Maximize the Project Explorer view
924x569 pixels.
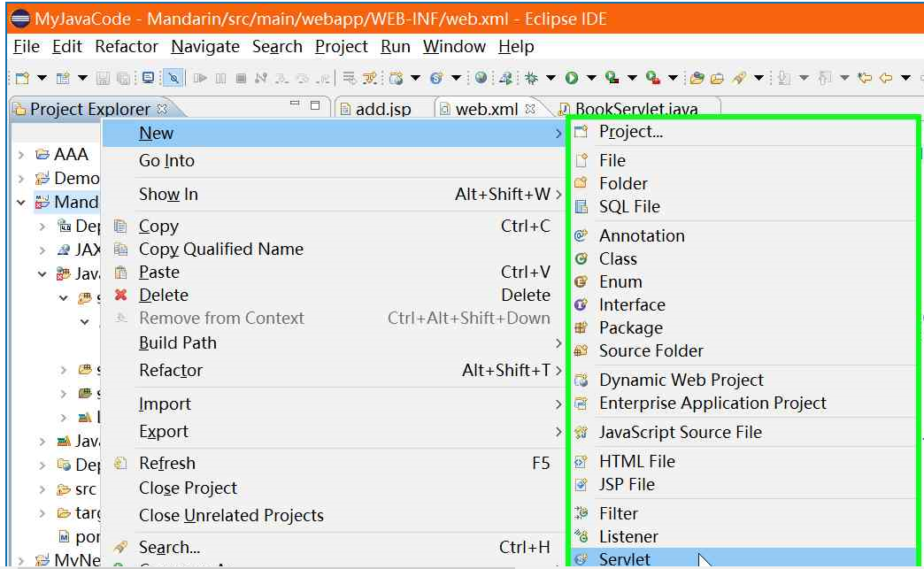(x=315, y=104)
